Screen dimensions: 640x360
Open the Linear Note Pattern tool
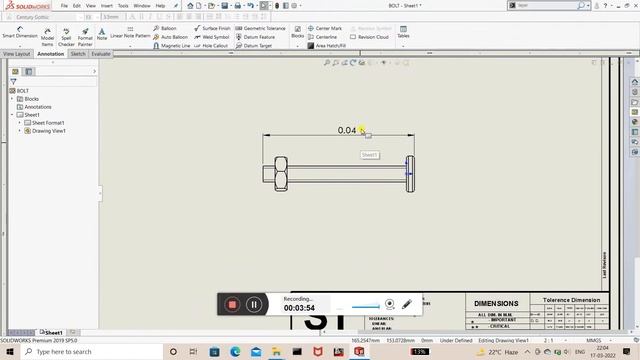tap(130, 33)
